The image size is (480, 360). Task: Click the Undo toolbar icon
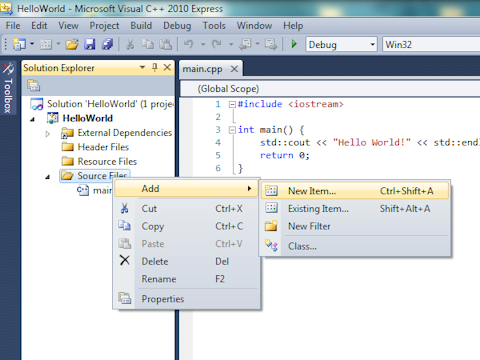click(189, 44)
